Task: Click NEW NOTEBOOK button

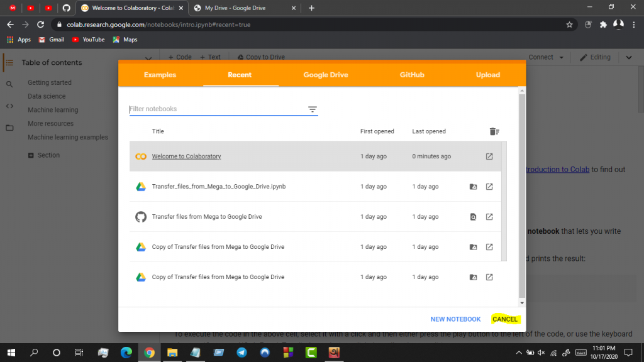Action: click(x=455, y=319)
